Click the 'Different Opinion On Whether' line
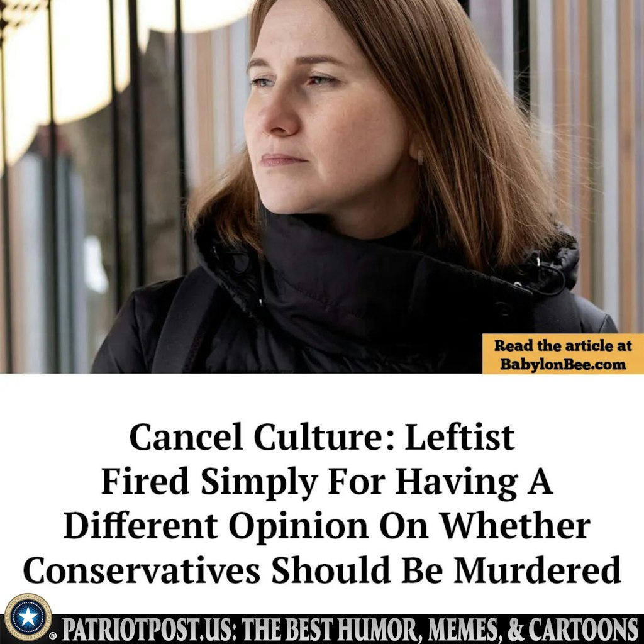The image size is (644, 644). [x=327, y=526]
